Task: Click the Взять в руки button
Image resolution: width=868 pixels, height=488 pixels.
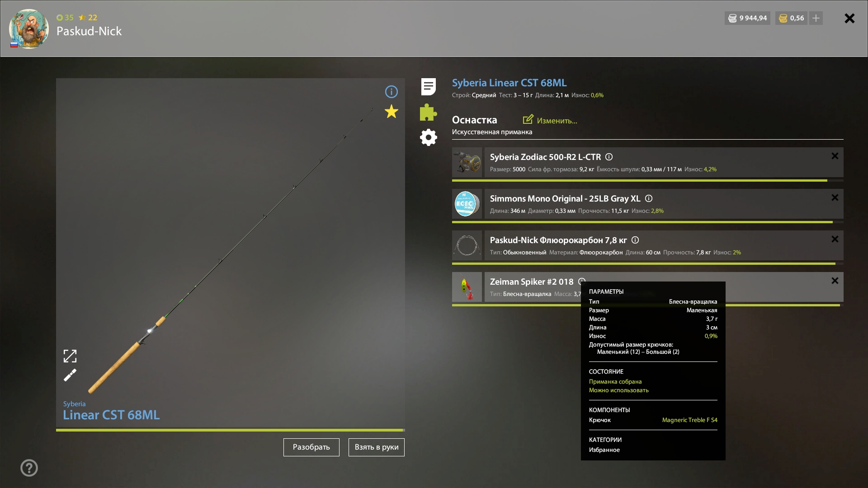Action: click(x=377, y=447)
